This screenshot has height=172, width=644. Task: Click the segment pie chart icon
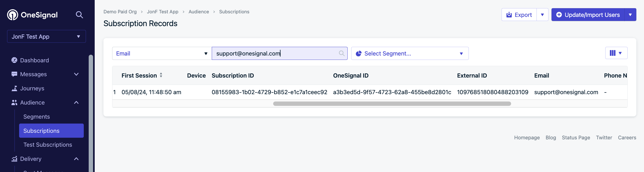tap(359, 53)
